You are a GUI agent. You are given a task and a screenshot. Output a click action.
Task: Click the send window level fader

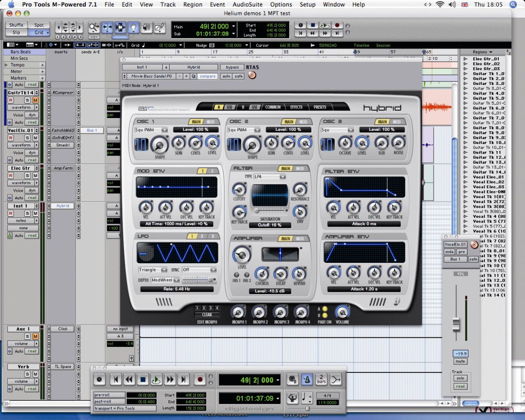[x=456, y=324]
